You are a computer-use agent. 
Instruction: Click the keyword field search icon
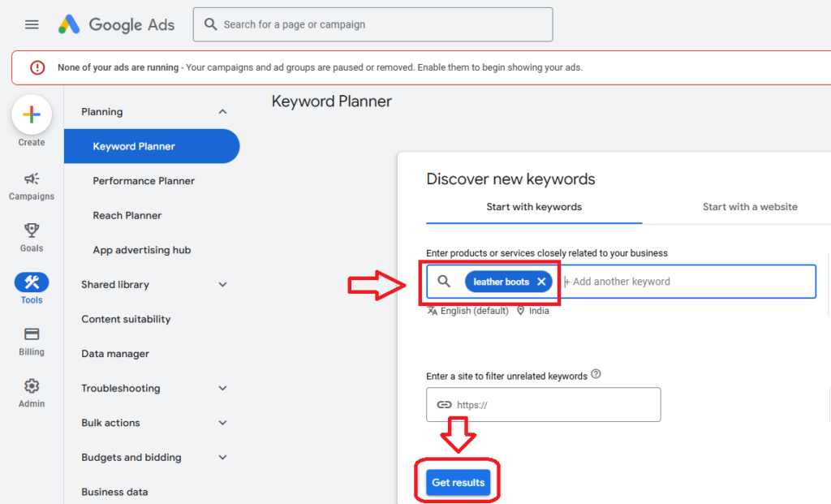coord(444,282)
